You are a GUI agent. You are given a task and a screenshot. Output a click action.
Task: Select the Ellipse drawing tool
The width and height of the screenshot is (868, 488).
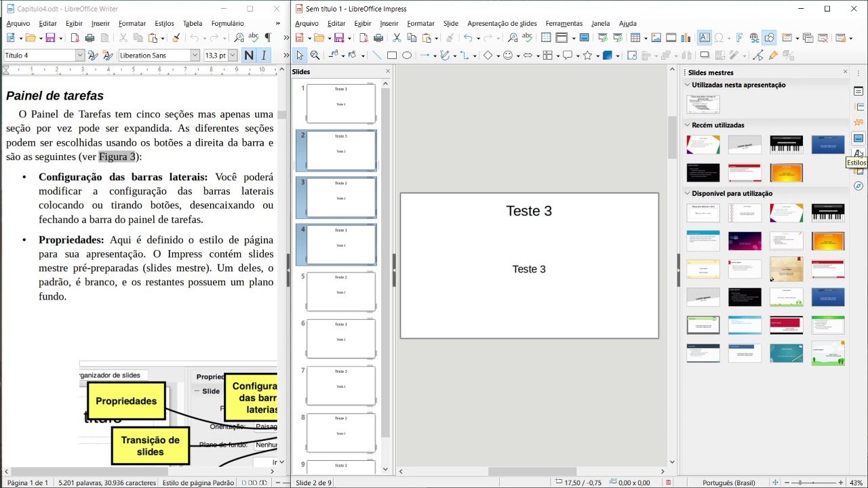[x=407, y=56]
